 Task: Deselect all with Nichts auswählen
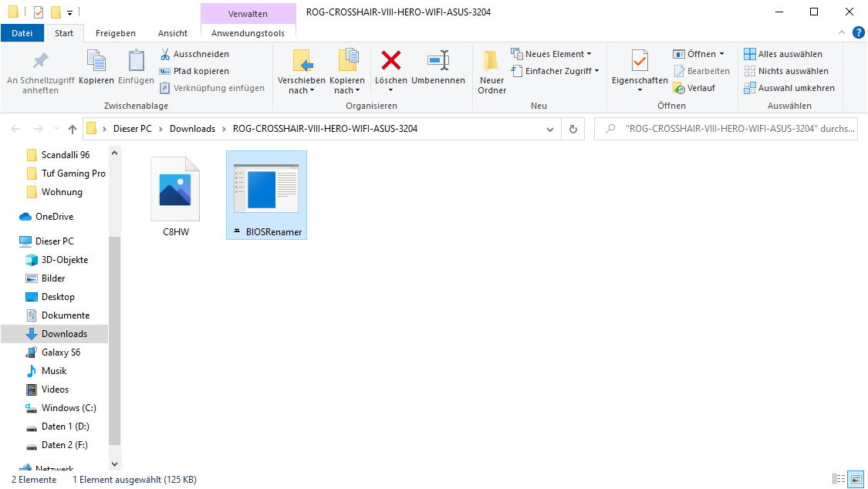[x=787, y=71]
